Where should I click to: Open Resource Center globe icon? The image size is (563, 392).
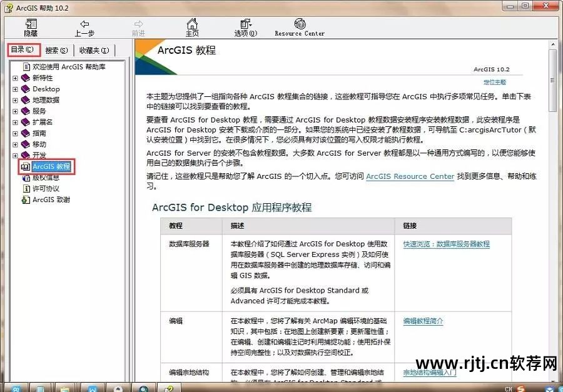pos(300,24)
